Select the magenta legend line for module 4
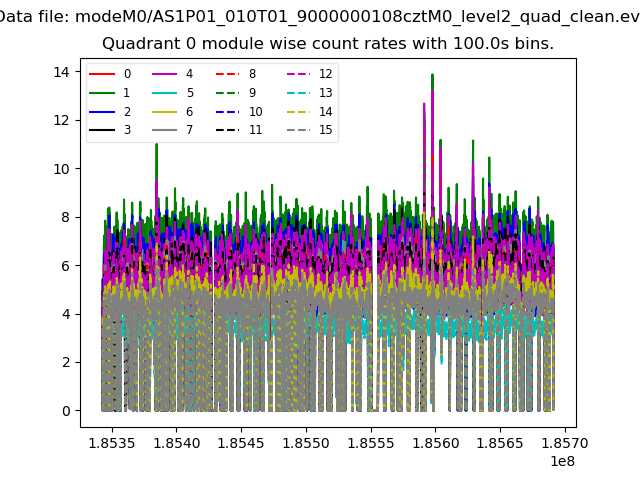The image size is (640, 480). [165, 74]
